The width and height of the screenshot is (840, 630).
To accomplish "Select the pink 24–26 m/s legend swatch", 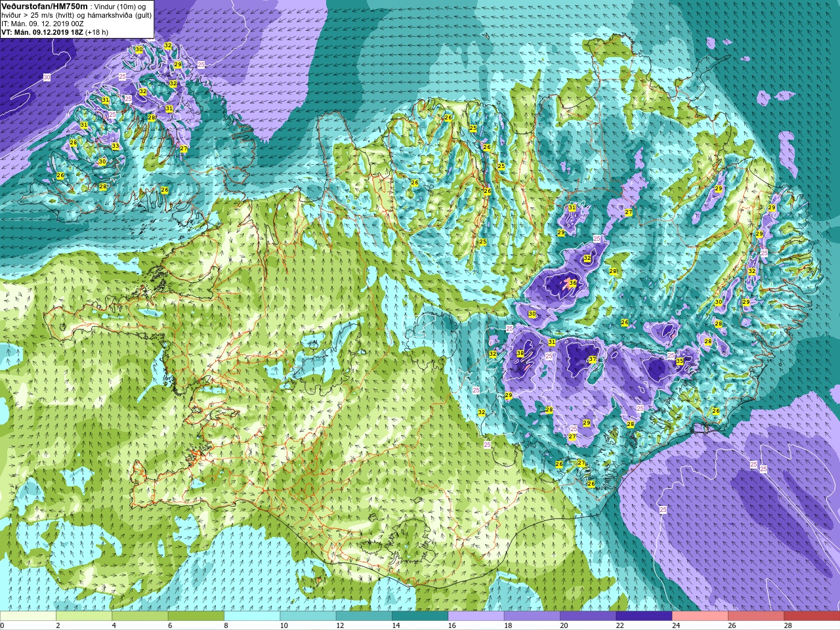I will click(700, 616).
